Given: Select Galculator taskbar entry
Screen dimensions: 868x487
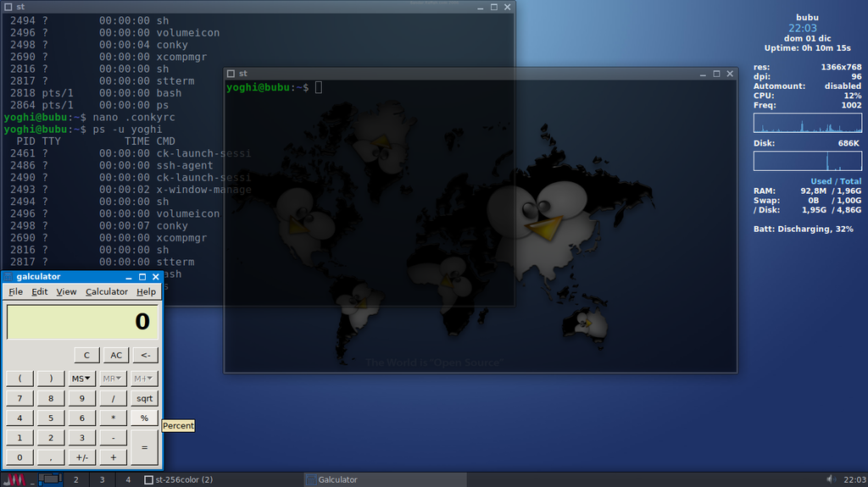Looking at the screenshot, I should [x=386, y=480].
